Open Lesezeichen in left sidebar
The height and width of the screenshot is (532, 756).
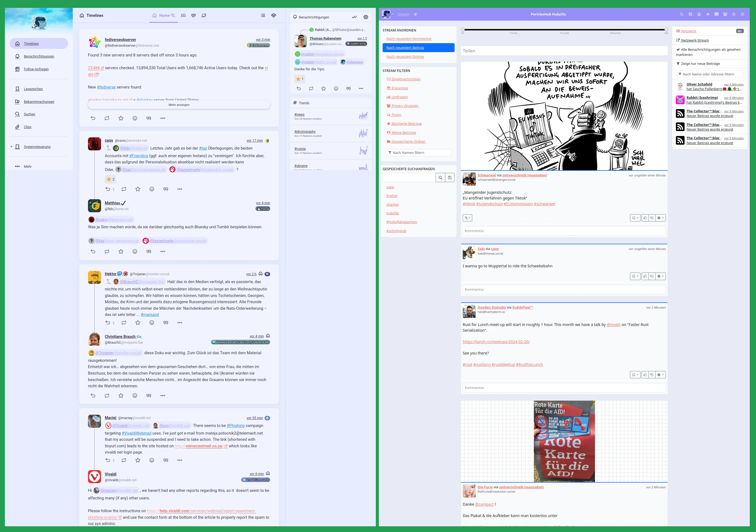pyautogui.click(x=33, y=89)
